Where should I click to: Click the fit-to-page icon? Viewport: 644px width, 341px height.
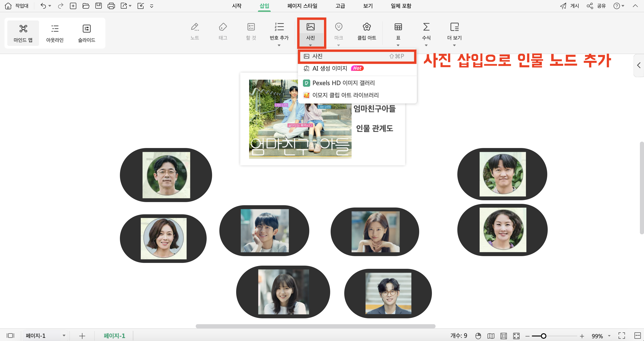click(503, 336)
